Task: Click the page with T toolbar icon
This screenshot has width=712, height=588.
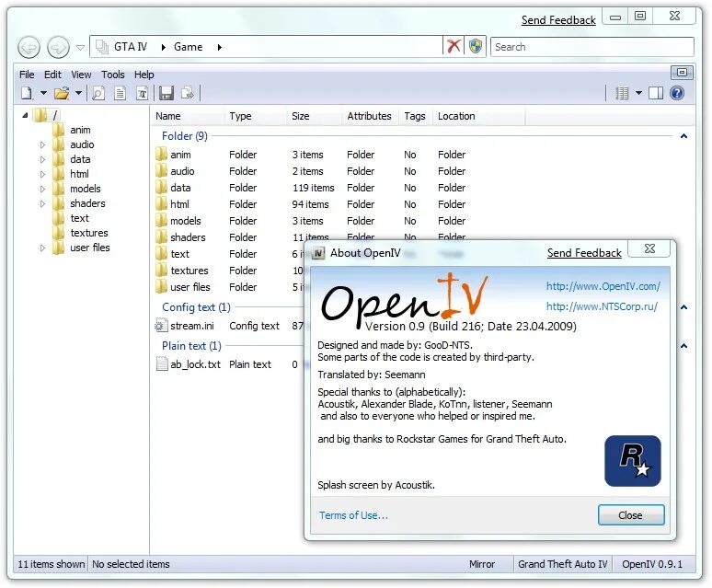Action: [143, 94]
